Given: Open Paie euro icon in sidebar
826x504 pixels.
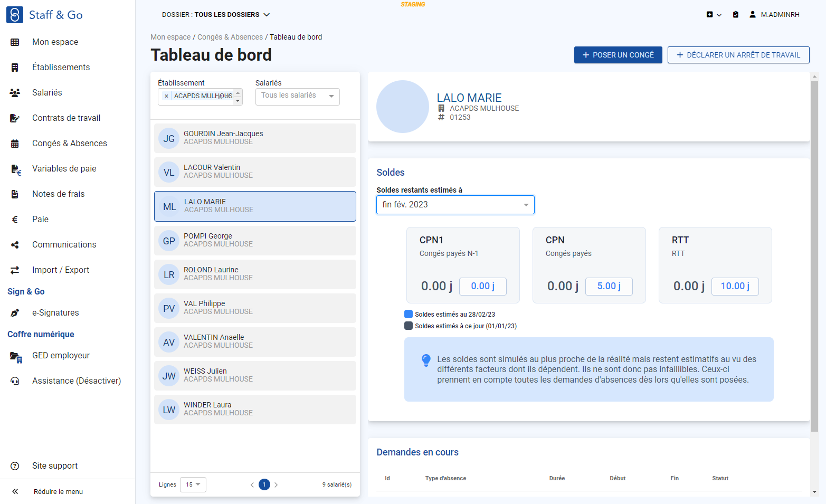Looking at the screenshot, I should (15, 220).
